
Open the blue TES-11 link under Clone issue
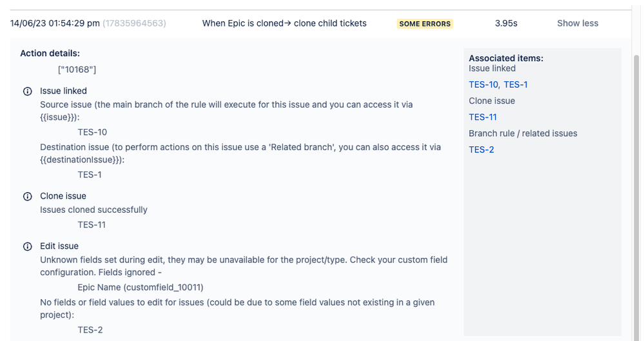pos(482,117)
